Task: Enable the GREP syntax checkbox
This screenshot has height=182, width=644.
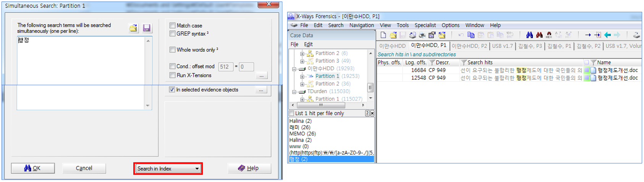Action: (x=172, y=34)
